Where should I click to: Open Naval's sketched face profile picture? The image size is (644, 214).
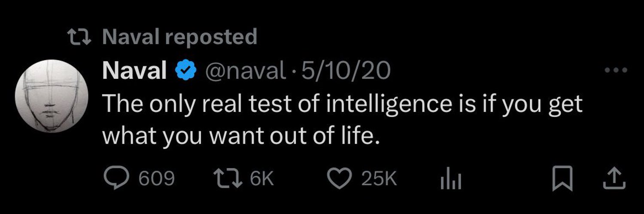pyautogui.click(x=52, y=96)
